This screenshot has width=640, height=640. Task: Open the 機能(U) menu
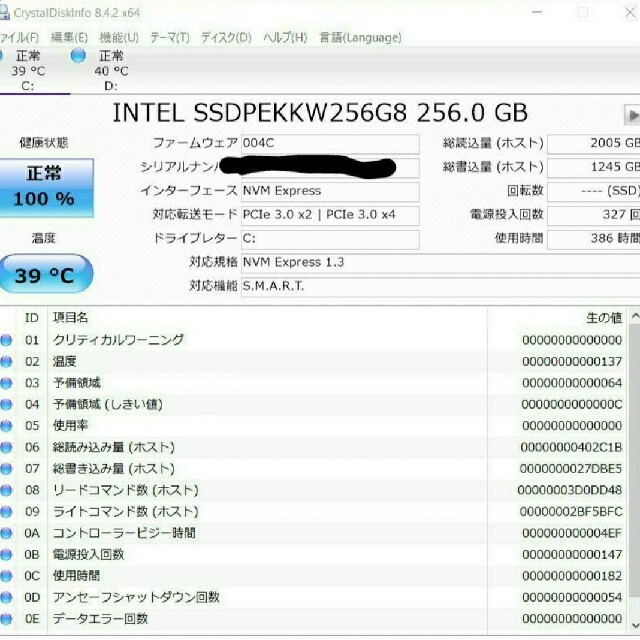(119, 38)
